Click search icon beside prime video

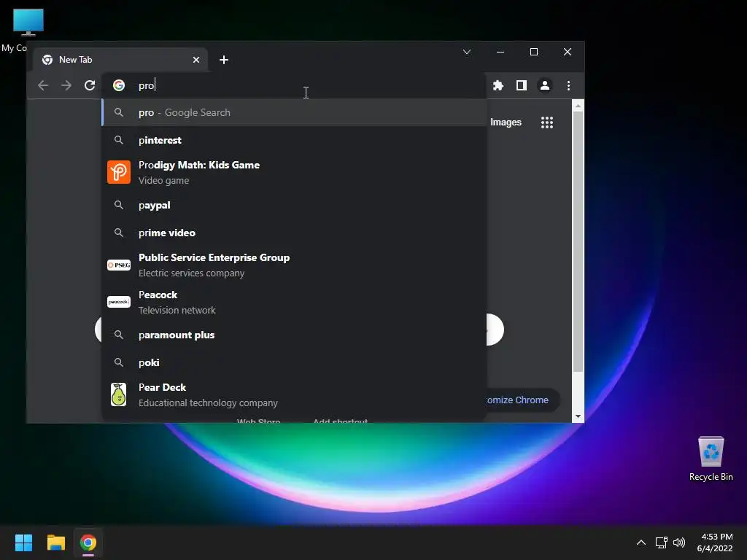(119, 233)
